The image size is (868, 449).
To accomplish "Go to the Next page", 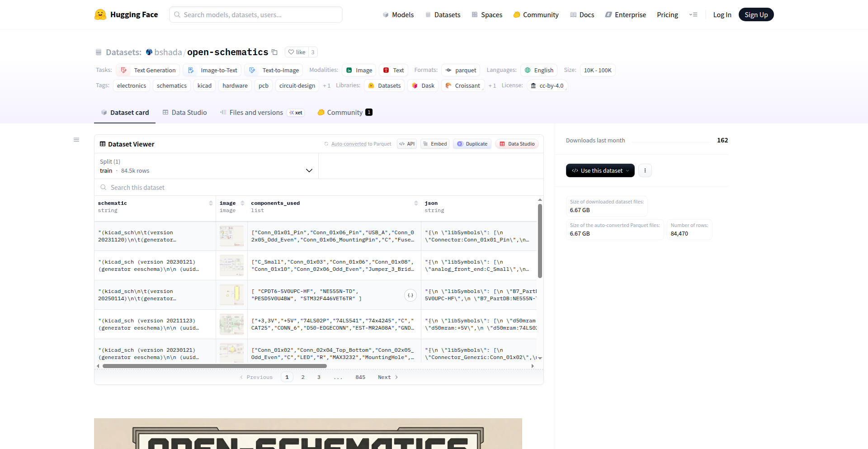I will pyautogui.click(x=388, y=377).
